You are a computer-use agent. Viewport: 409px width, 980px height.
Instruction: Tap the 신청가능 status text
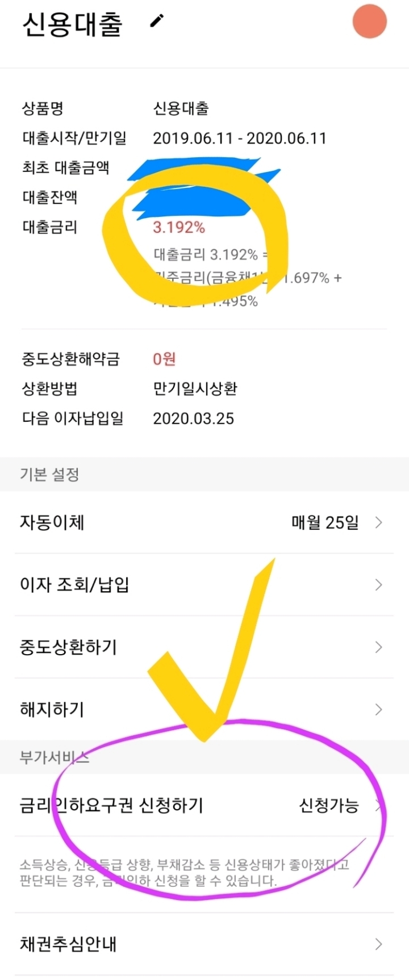coord(329,806)
